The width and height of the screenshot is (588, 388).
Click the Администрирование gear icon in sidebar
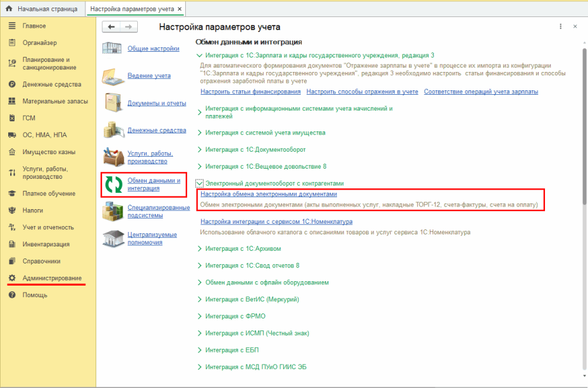coord(12,278)
